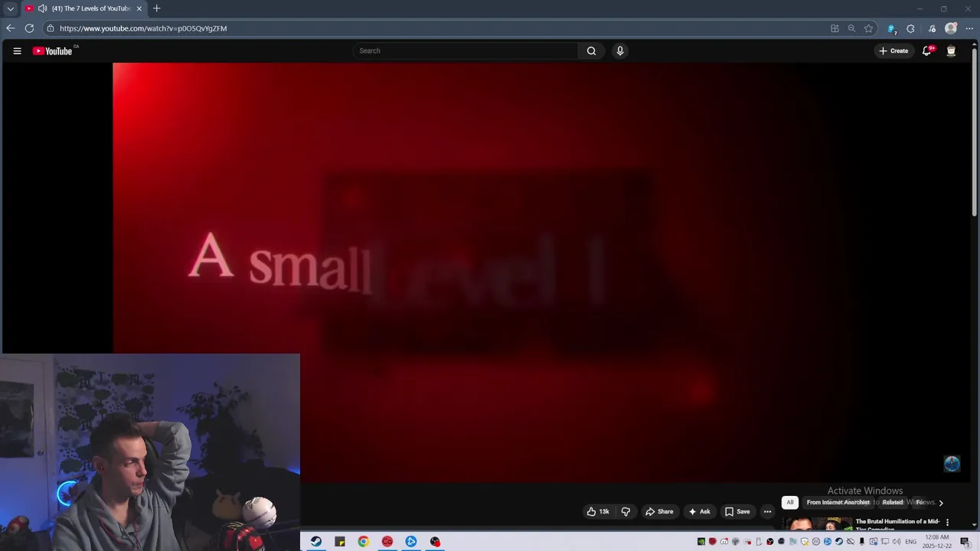Open the 12:08 AM clock calendar
Image resolution: width=980 pixels, height=551 pixels.
coord(937,542)
